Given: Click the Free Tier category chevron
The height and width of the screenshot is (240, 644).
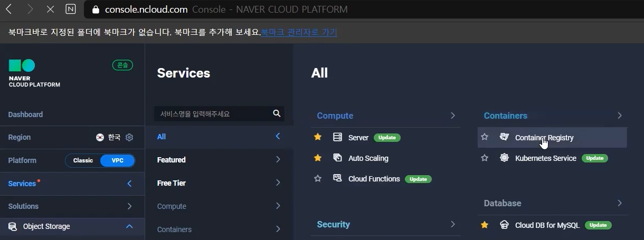Looking at the screenshot, I should 278,183.
